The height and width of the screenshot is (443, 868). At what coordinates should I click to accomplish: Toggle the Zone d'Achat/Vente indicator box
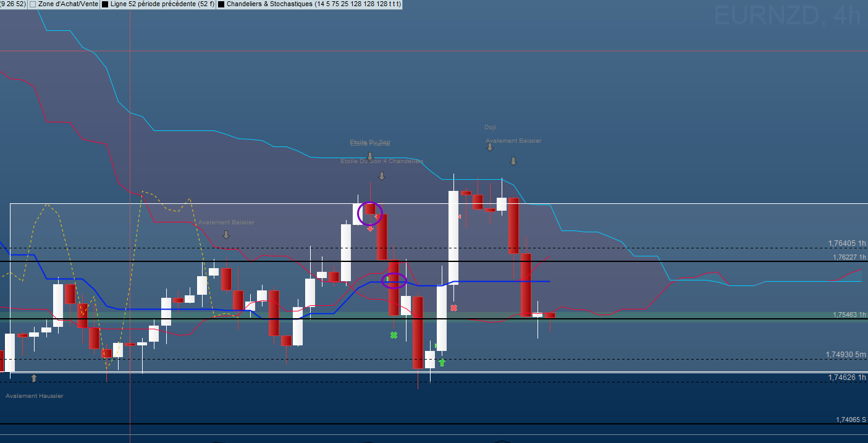(33, 4)
